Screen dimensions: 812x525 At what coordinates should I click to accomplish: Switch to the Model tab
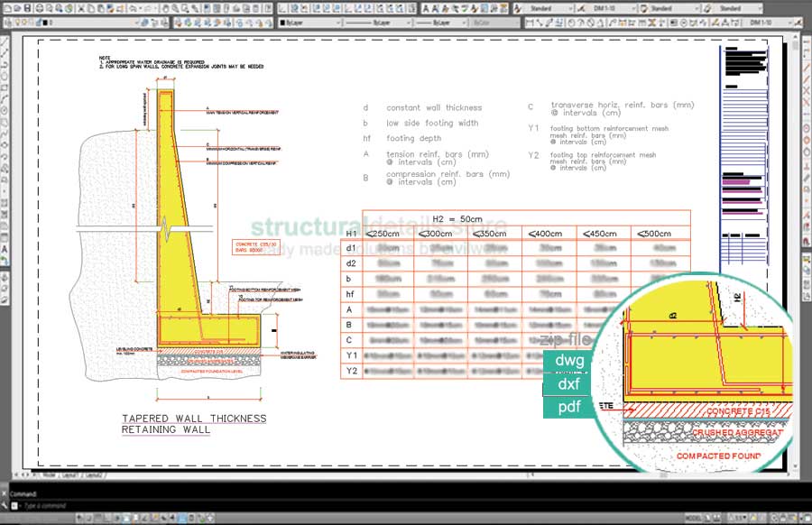(47, 473)
